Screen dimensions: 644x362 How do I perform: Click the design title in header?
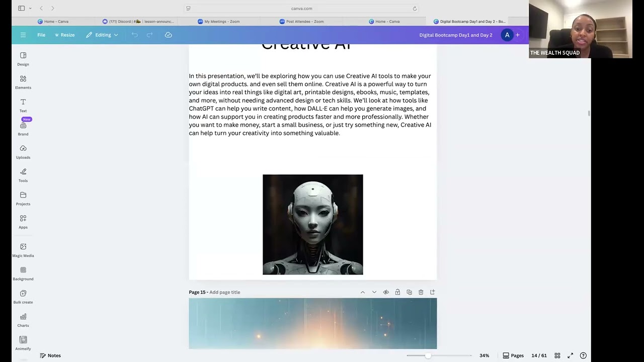pos(456,35)
